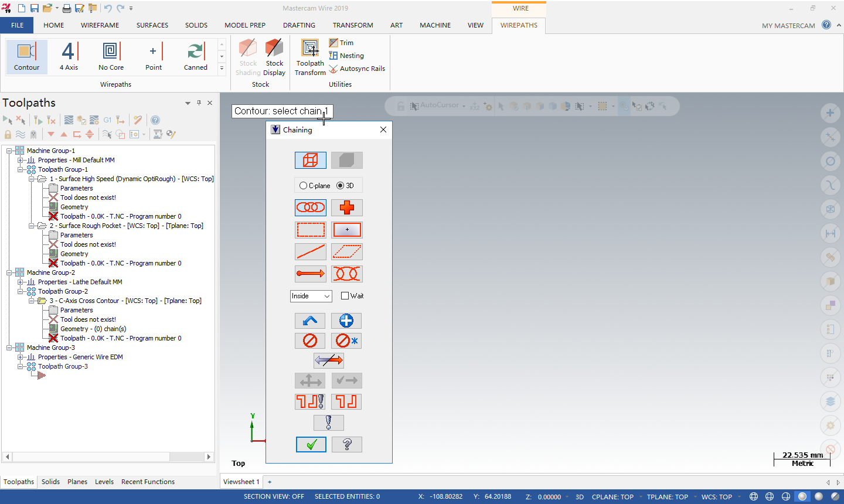844x504 pixels.
Task: Collapse Machine Group-3 tree node
Action: [x=9, y=348]
